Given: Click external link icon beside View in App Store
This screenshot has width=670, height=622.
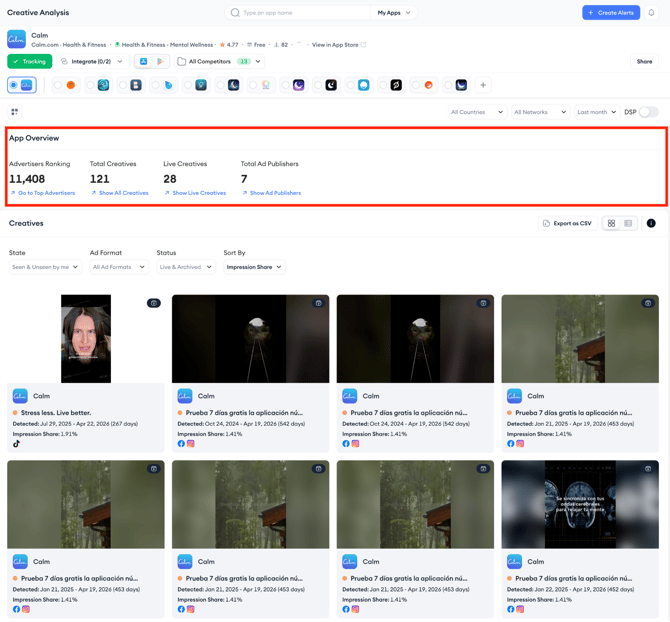Looking at the screenshot, I should 363,44.
